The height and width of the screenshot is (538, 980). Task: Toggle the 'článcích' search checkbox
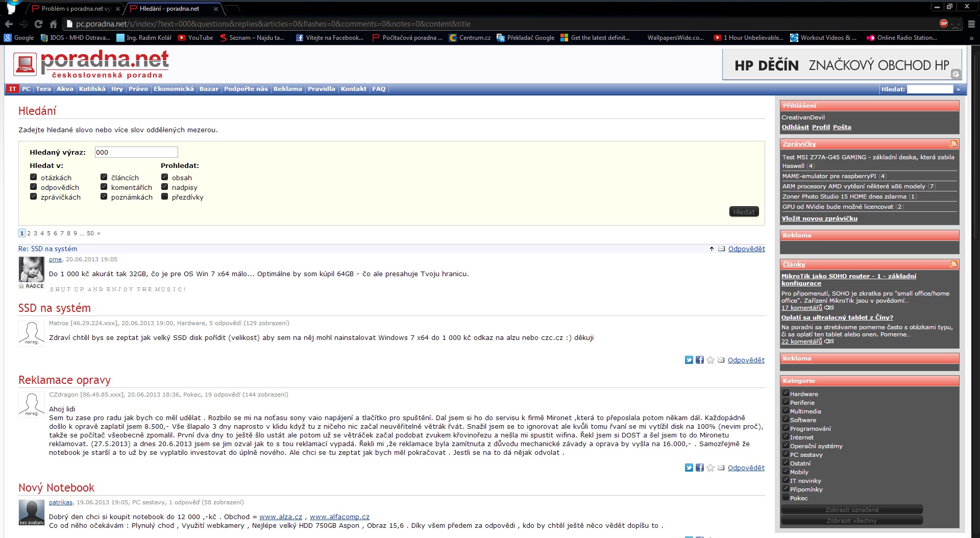click(x=104, y=177)
